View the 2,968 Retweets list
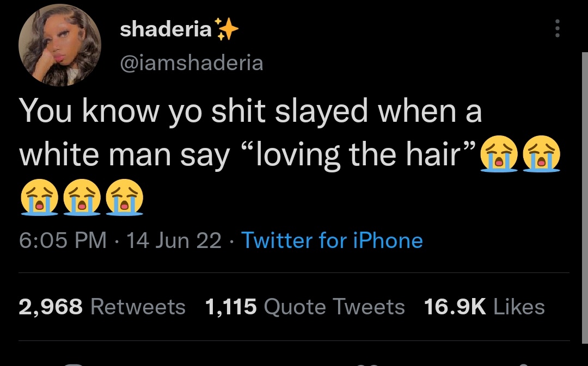The width and height of the screenshot is (588, 366). (102, 307)
